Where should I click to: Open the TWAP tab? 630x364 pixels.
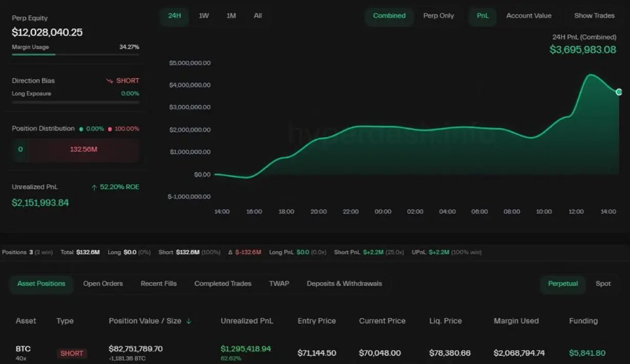tap(279, 284)
